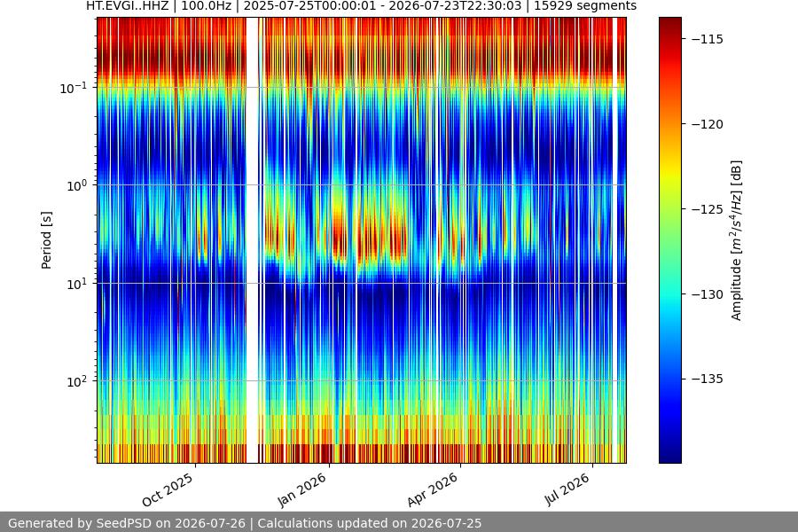The image size is (798, 532).
Task: Click the 10² period tick label
Action: tap(77, 381)
